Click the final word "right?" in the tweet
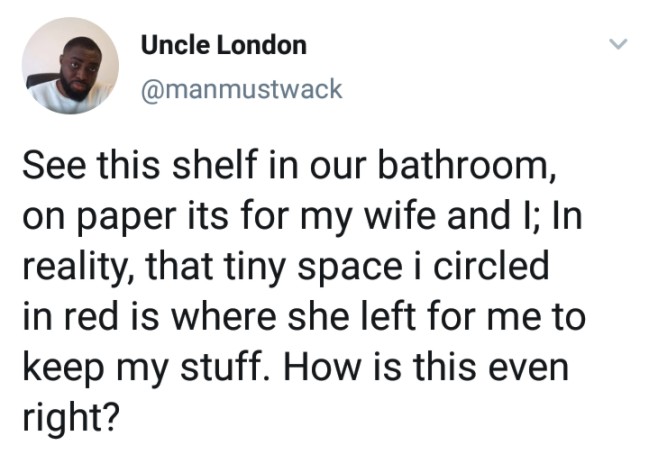The width and height of the screenshot is (649, 452). coord(71,418)
